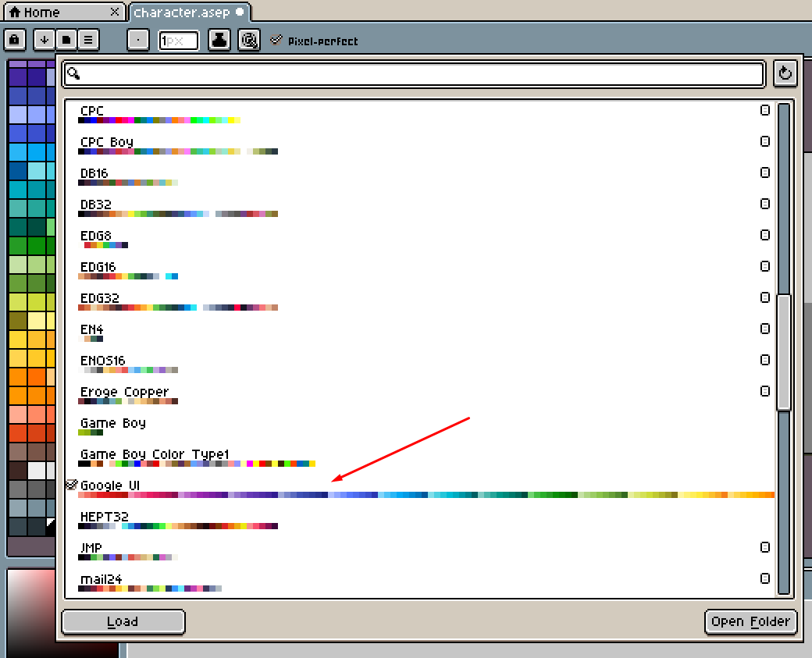Select the EDG32 palette row
Screen dimensions: 812x658
[419, 302]
